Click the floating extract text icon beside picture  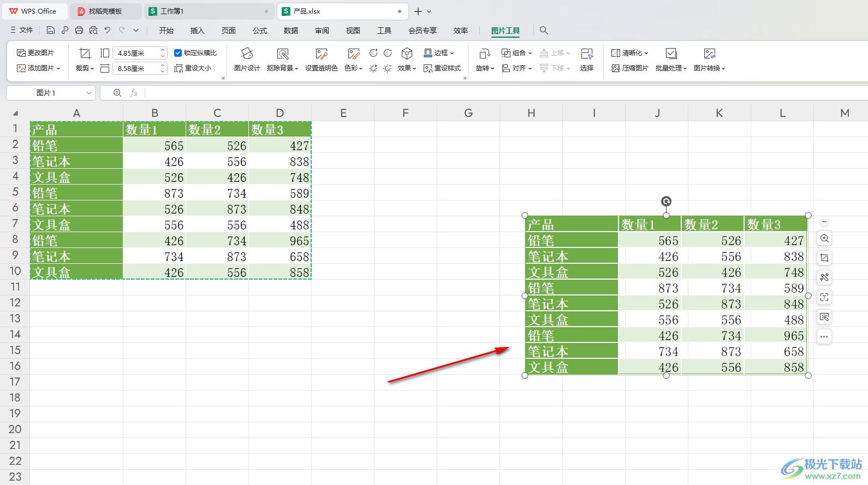(x=824, y=297)
